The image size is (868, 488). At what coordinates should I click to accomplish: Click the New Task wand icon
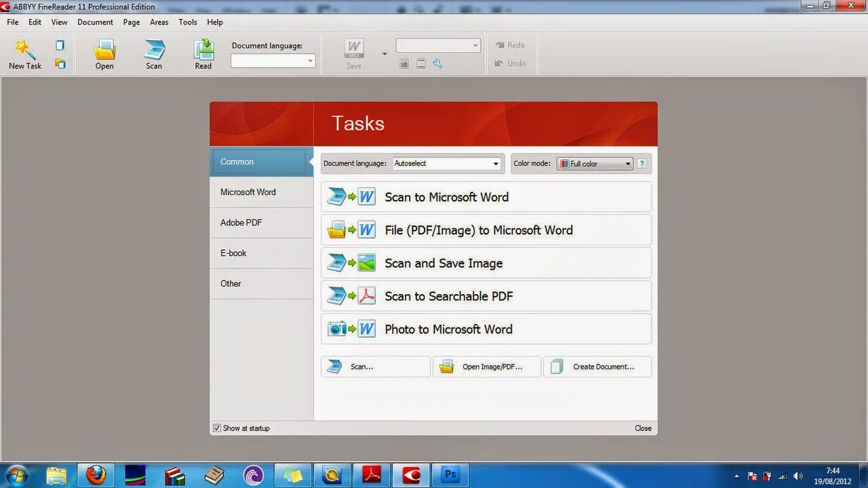[x=26, y=49]
